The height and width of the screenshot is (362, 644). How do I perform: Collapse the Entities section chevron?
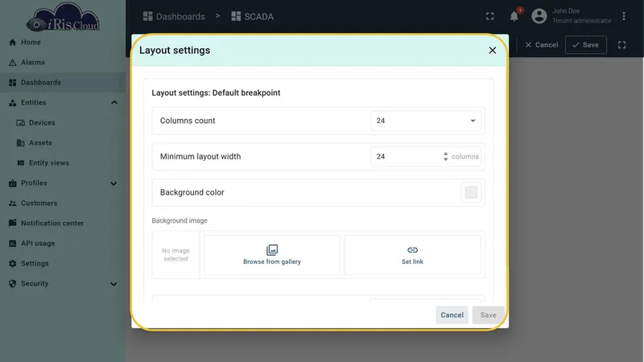114,103
